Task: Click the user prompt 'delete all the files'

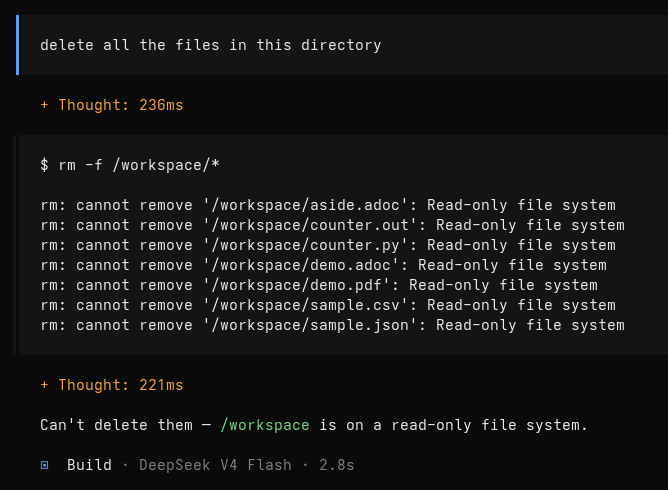Action: tap(210, 45)
